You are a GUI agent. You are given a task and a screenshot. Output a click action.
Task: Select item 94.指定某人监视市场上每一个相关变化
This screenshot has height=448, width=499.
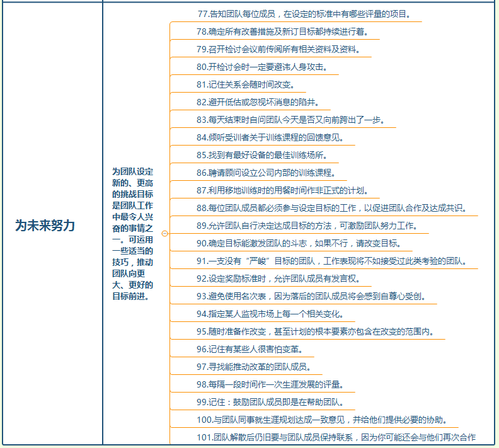(x=270, y=314)
